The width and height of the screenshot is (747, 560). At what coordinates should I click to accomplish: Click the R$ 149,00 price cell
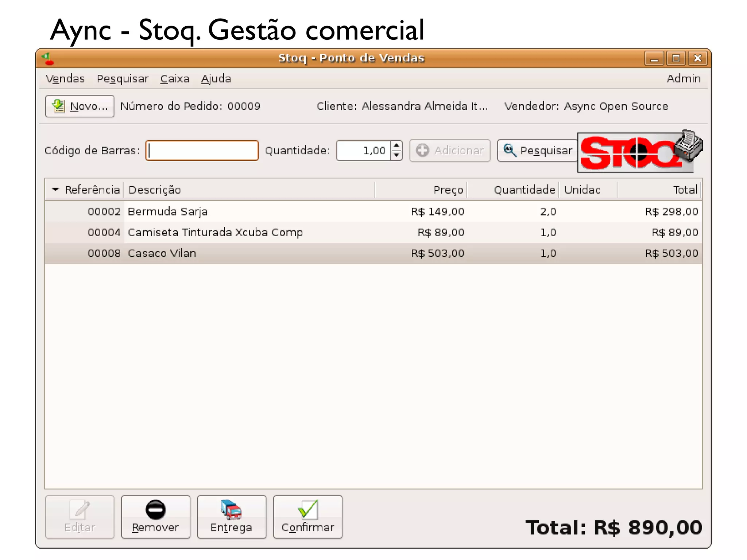point(437,211)
